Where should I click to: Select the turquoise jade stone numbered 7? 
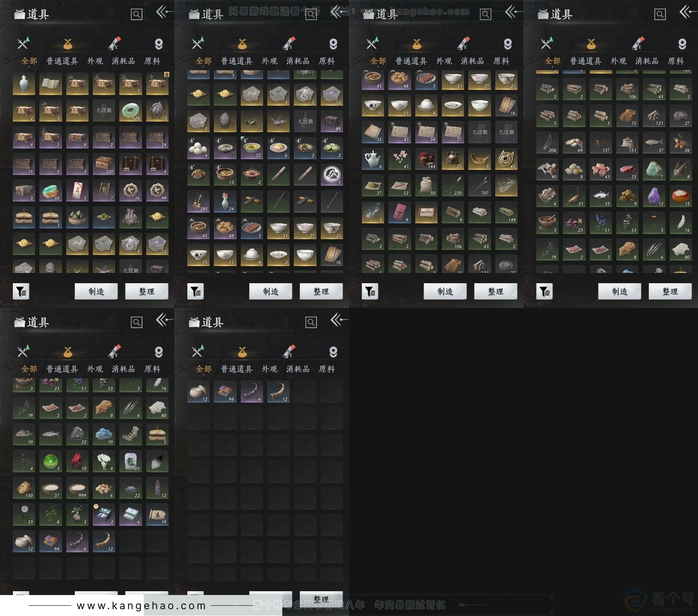[654, 169]
